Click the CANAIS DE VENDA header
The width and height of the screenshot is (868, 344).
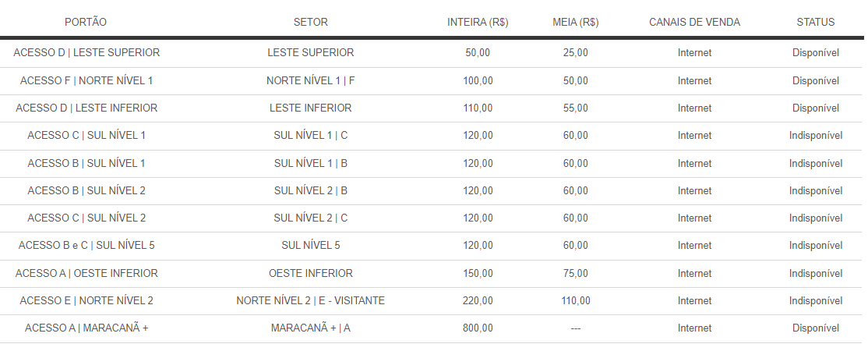(695, 22)
